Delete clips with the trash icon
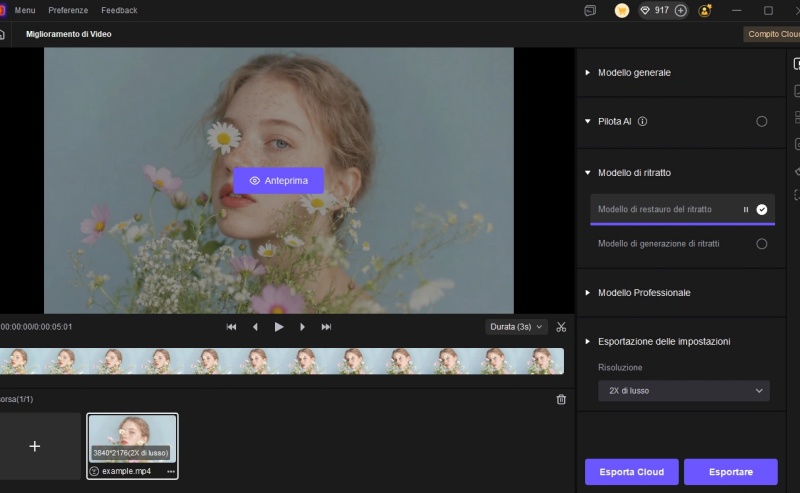Image resolution: width=800 pixels, height=493 pixels. point(561,399)
